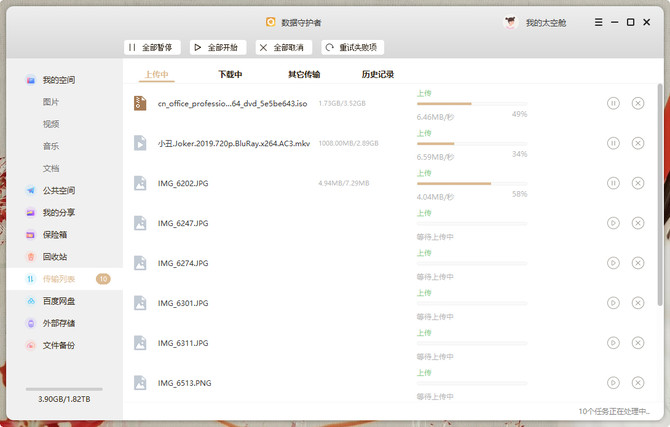
Task: Go to 回收站 recycle bin
Action: pos(54,257)
